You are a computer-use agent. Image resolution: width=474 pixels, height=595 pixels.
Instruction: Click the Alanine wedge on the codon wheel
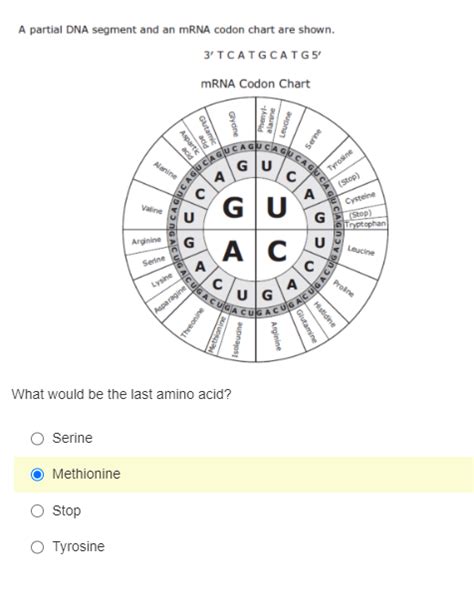click(165, 170)
